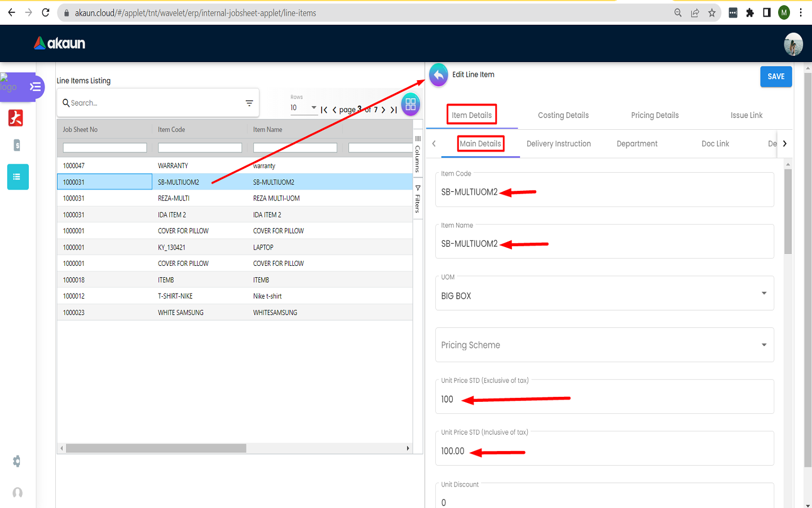Image resolution: width=812 pixels, height=508 pixels.
Task: Switch to the Costing Details tab
Action: tap(563, 115)
